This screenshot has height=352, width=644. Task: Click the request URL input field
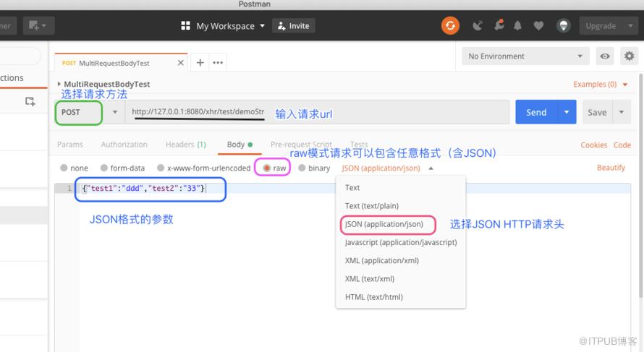coord(317,112)
